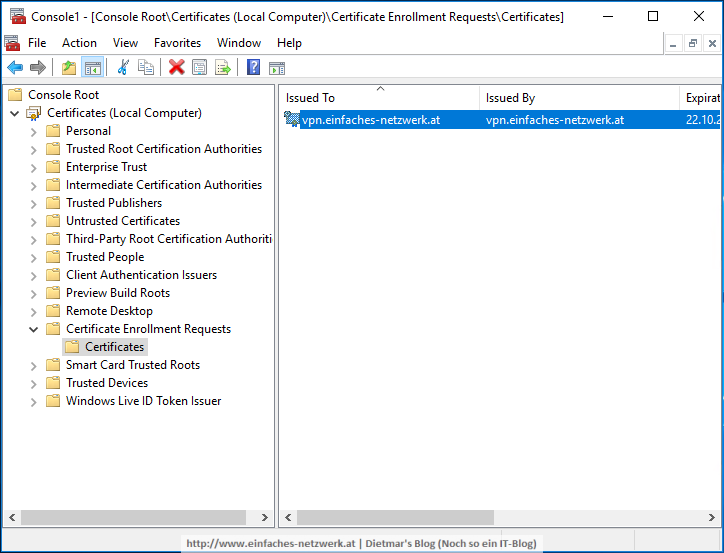Click the Console Root folder icon
This screenshot has height=553, width=724.
[x=15, y=95]
